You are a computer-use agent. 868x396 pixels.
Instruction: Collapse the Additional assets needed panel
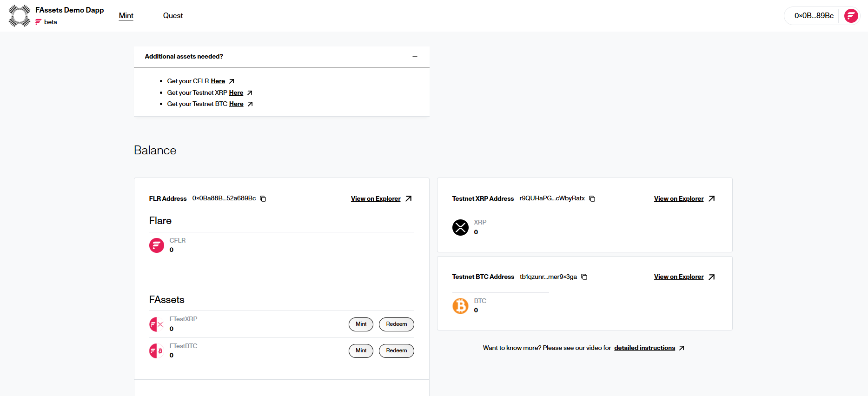coord(415,57)
